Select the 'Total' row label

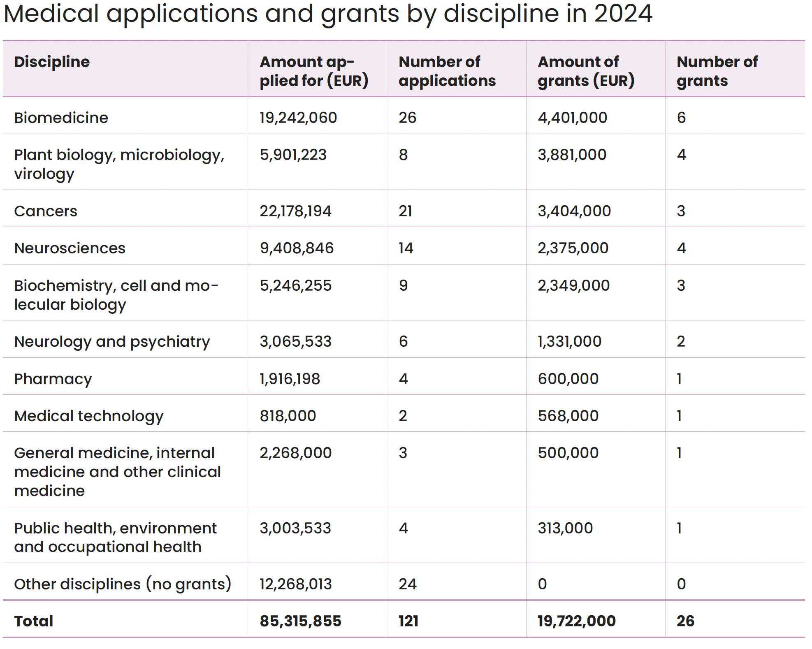click(34, 621)
